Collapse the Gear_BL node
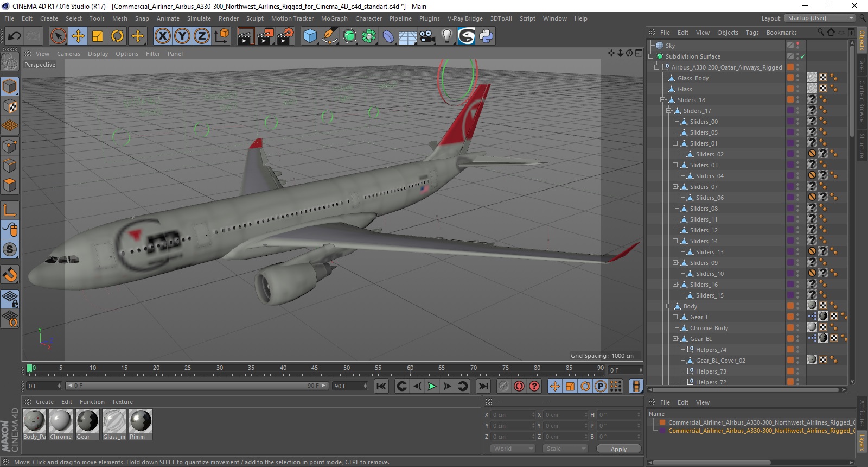The width and height of the screenshot is (868, 467). tap(675, 339)
